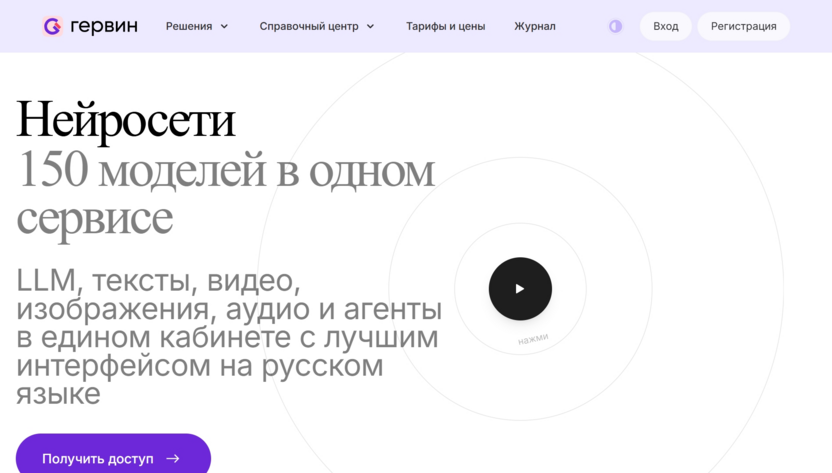The height and width of the screenshot is (473, 832).
Task: Click the small нажми label
Action: [533, 339]
